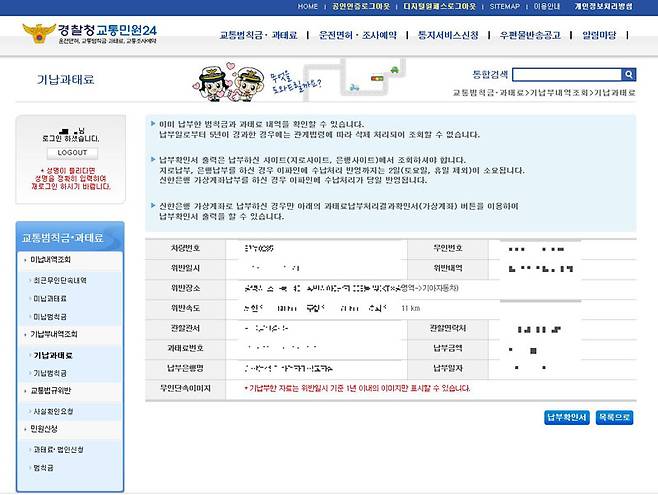This screenshot has width=658, height=495.
Task: Click the LOGOUT button
Action: [x=72, y=153]
